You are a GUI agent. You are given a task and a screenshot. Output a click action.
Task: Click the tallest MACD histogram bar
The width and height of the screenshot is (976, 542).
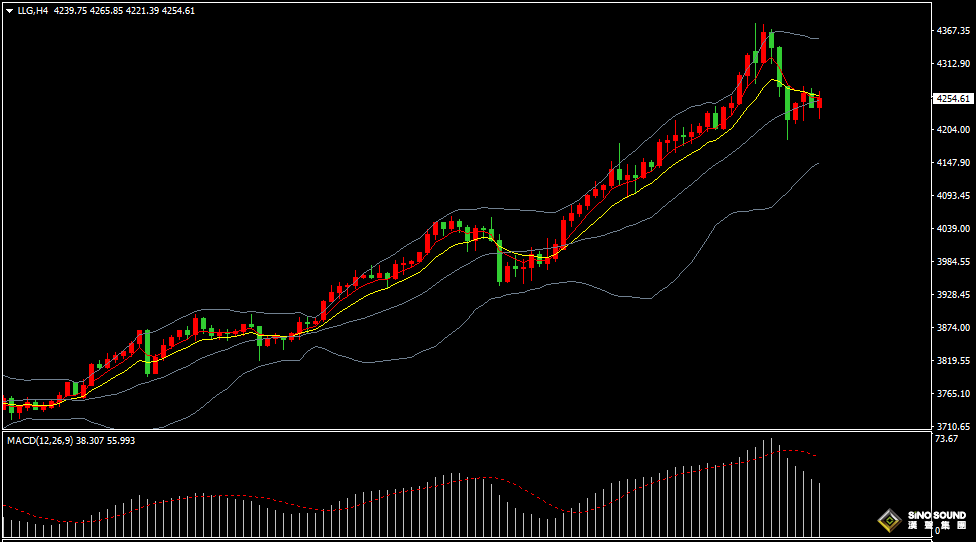point(771,487)
